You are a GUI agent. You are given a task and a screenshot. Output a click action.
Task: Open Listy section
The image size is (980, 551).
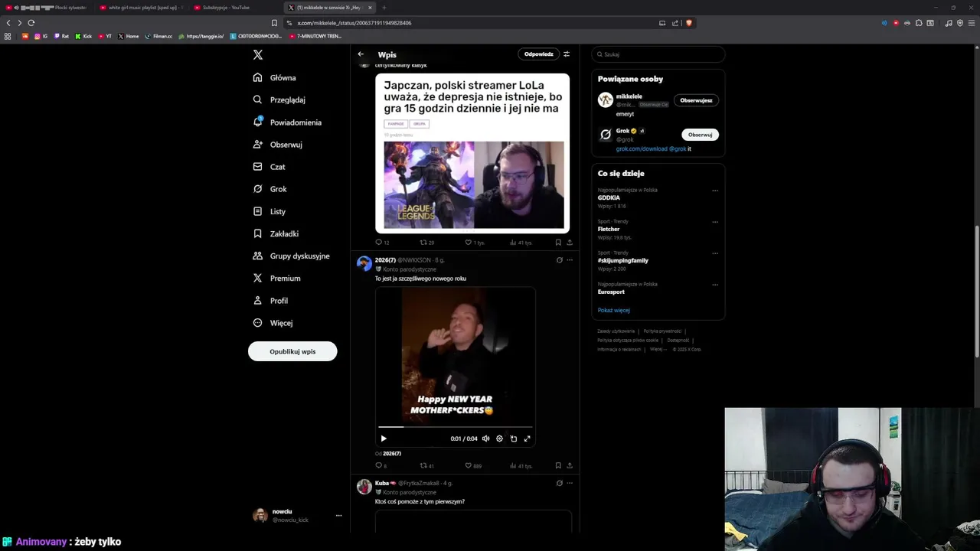click(x=269, y=211)
